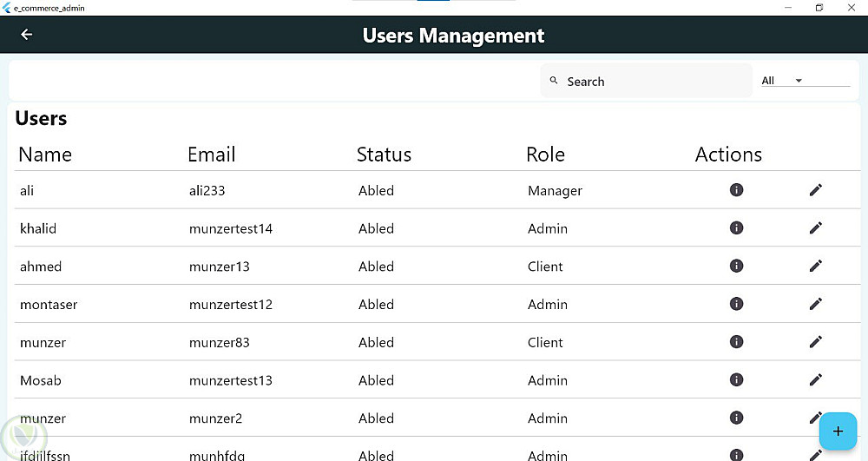Open info for user Mosab
This screenshot has height=461, width=868.
pyautogui.click(x=736, y=379)
